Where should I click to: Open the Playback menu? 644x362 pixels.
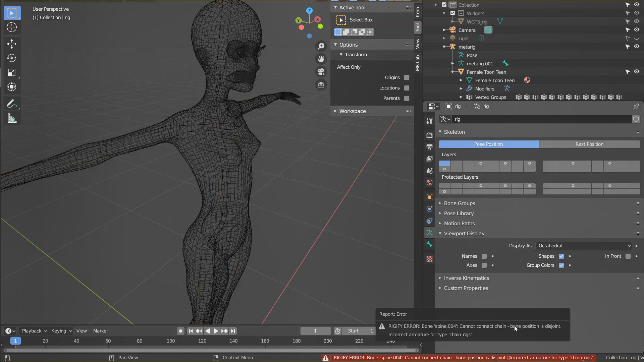34,331
